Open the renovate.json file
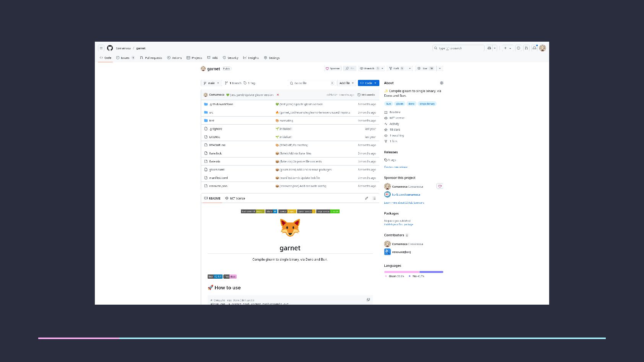644x362 pixels. click(x=218, y=186)
